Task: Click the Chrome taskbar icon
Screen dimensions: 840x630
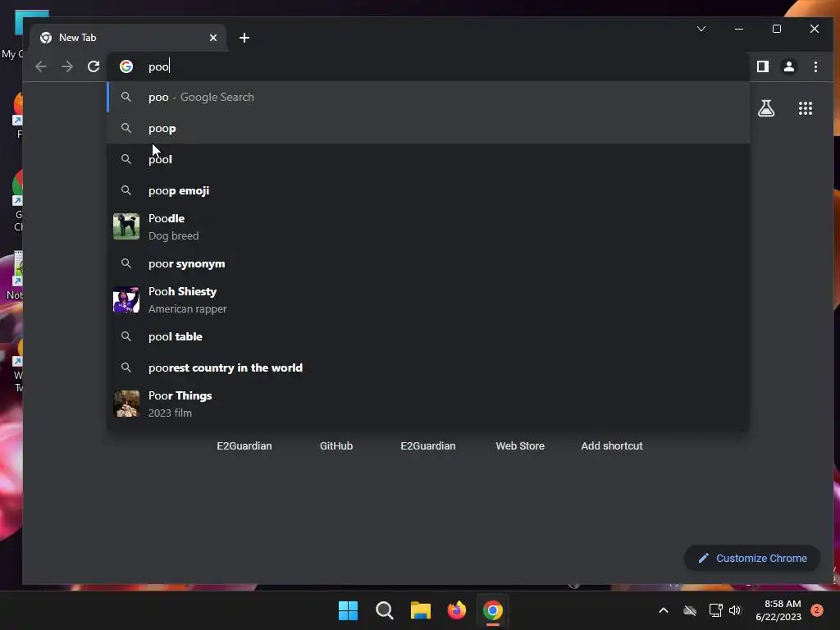Action: [493, 610]
